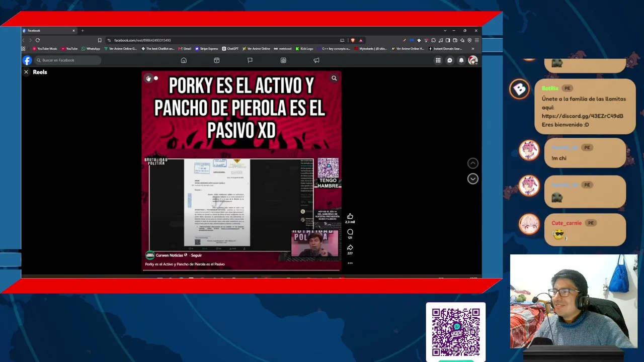Click the Brave Rewards triangle icon
The image size is (644, 362).
pyautogui.click(x=361, y=40)
